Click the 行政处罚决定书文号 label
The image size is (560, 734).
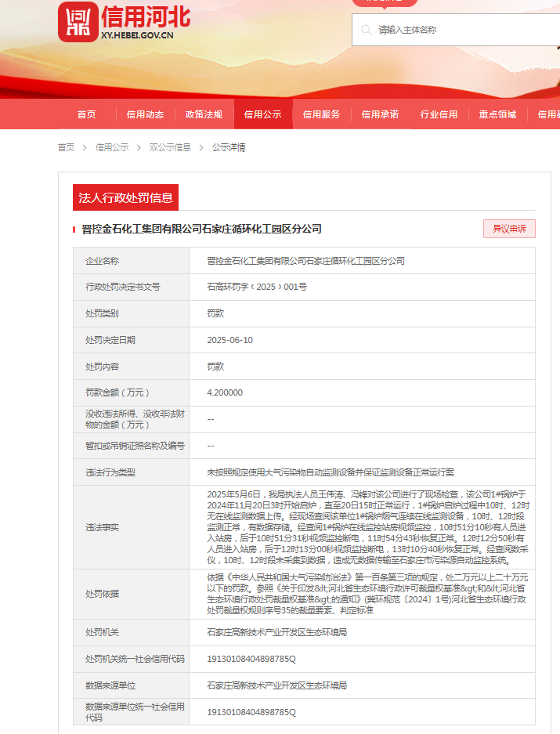[123, 287]
